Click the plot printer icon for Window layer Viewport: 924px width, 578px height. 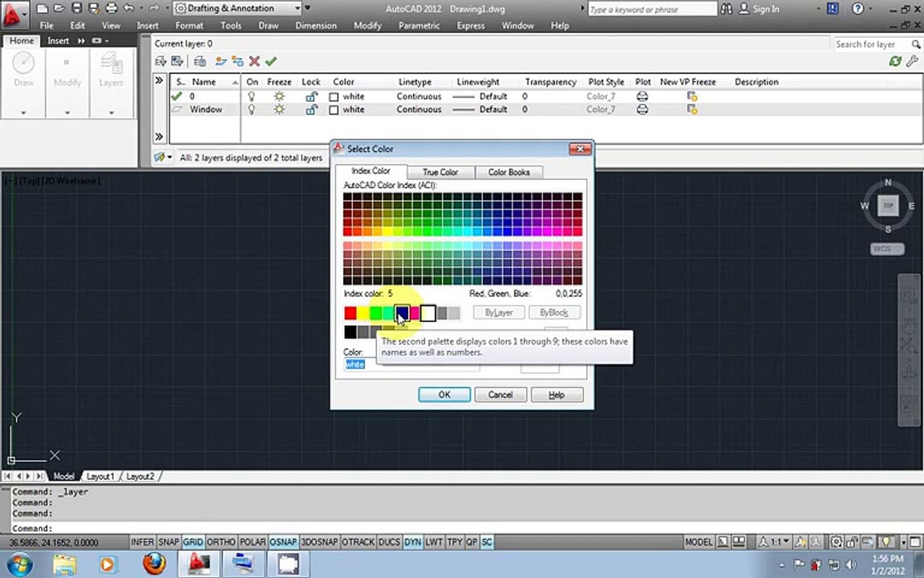click(642, 110)
